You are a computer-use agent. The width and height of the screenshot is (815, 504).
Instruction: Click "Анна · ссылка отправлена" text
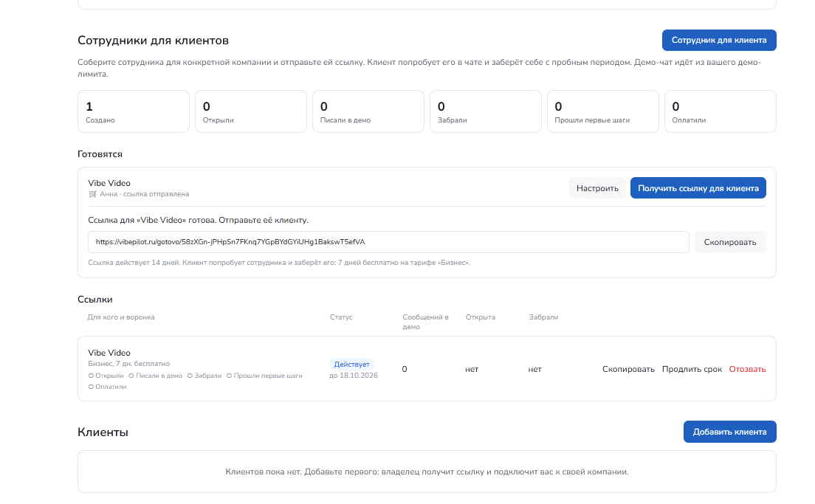[145, 194]
